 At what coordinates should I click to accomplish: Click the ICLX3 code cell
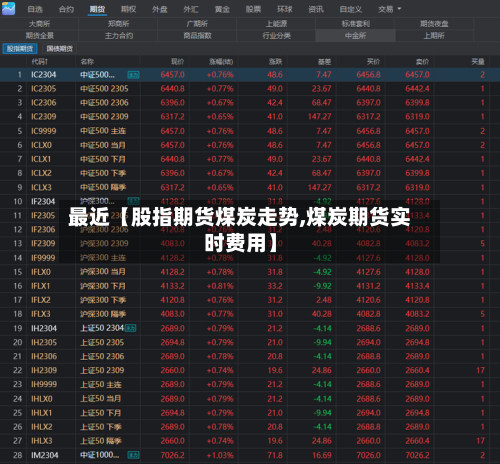click(41, 187)
